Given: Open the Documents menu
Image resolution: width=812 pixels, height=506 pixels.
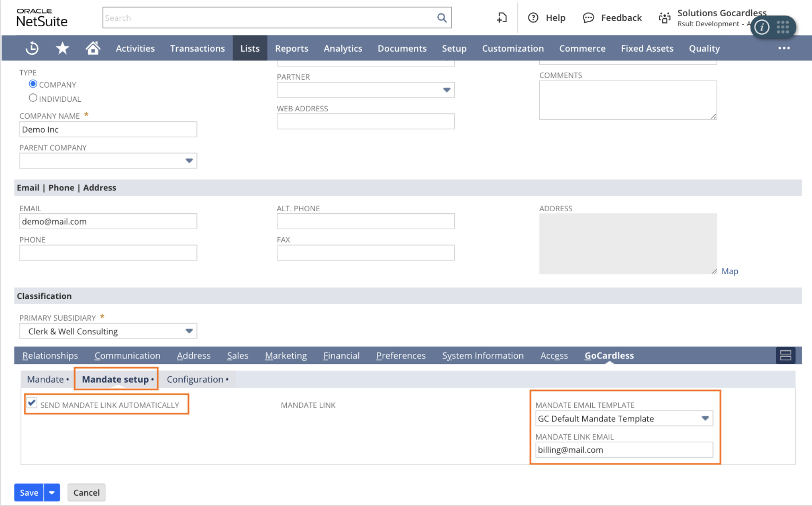Looking at the screenshot, I should coord(402,48).
